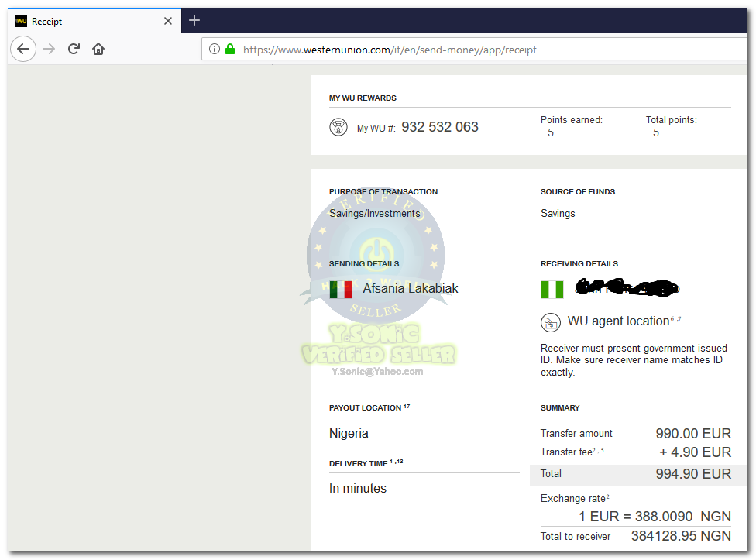Close the Receipt tab

click(168, 21)
